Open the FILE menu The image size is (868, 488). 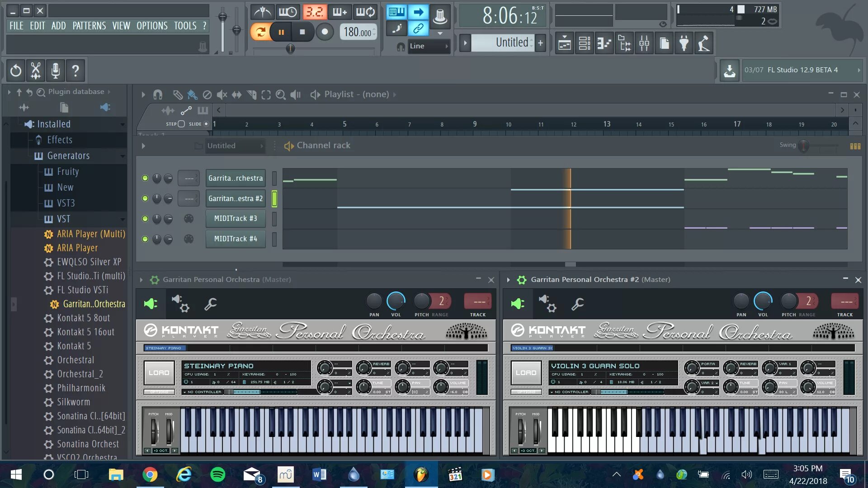pyautogui.click(x=16, y=26)
